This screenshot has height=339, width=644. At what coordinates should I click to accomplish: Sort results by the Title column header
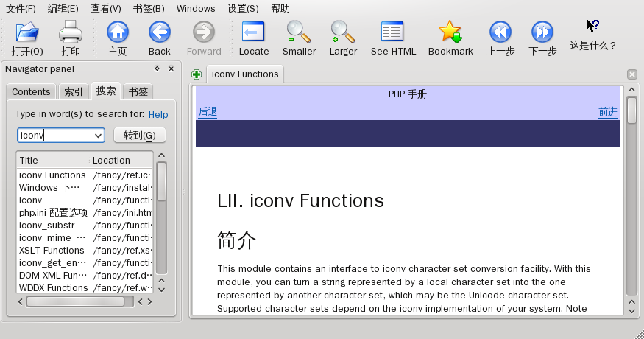click(53, 160)
